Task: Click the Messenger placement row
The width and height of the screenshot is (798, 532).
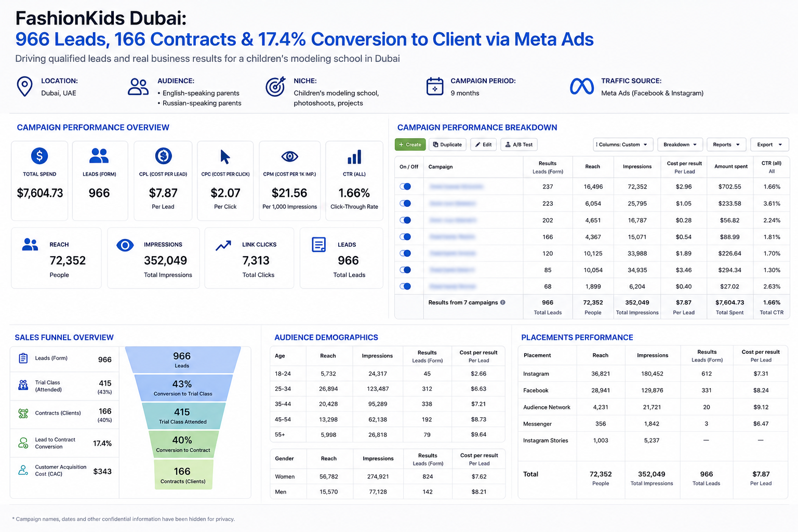Action: [653, 423]
